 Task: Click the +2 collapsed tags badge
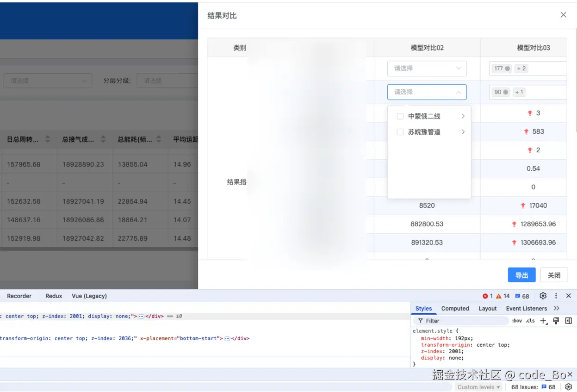point(521,68)
